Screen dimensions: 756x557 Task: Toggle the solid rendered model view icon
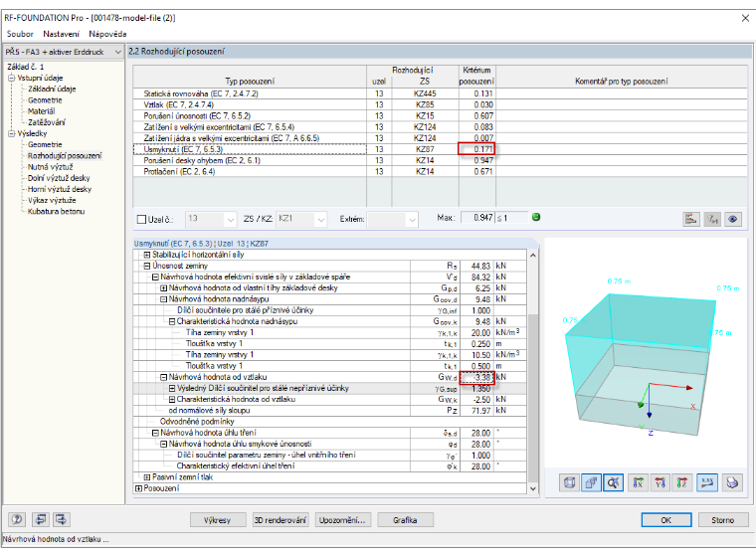click(x=591, y=482)
